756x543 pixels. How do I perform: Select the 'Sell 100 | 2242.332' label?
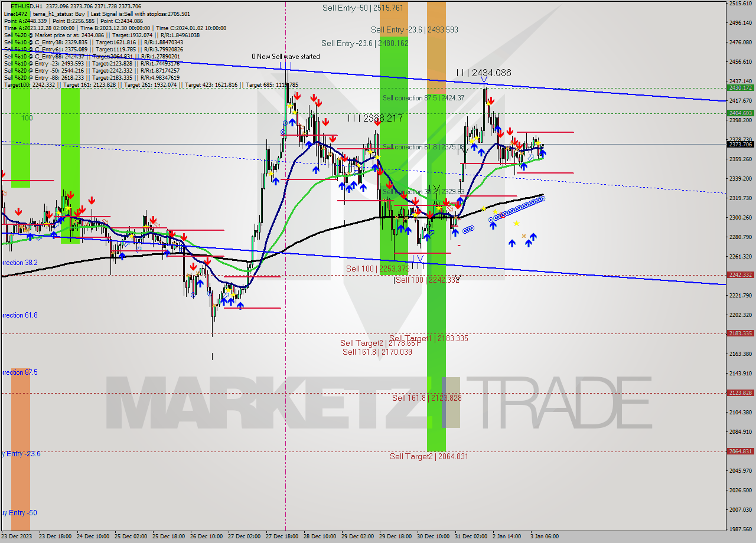click(x=428, y=280)
